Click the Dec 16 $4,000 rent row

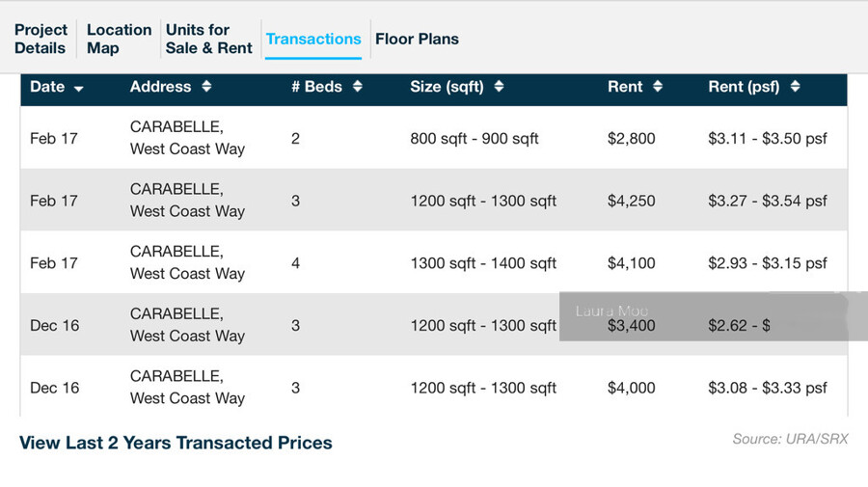click(434, 388)
